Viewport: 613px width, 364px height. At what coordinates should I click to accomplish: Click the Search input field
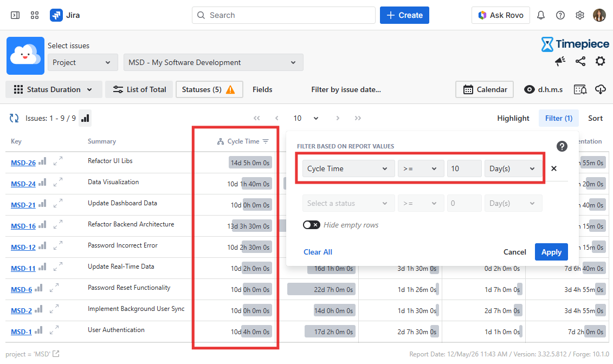[x=283, y=15]
